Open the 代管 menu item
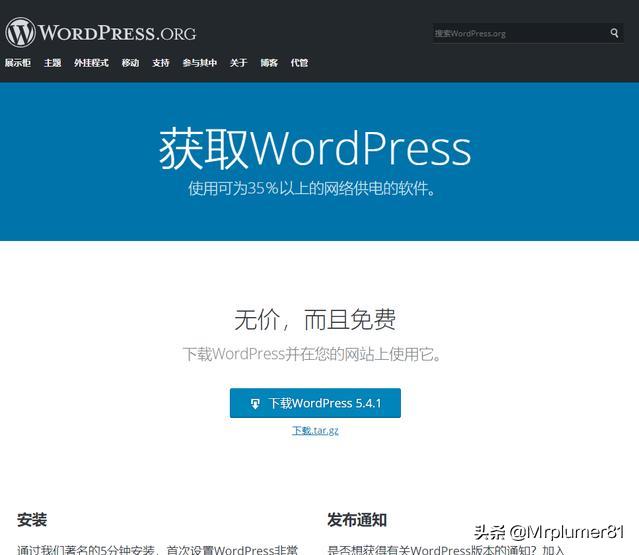Screen dimensions: 639x555 coord(300,63)
